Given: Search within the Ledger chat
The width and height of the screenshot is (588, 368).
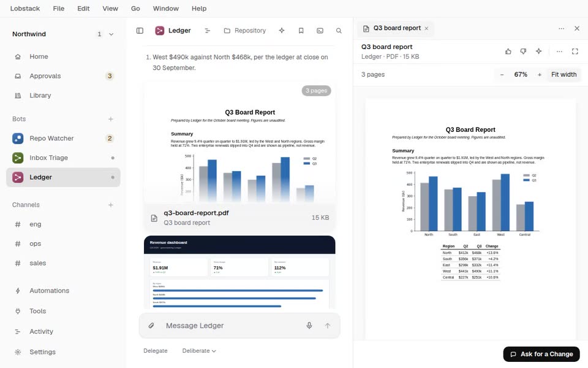Looking at the screenshot, I should click(x=339, y=31).
